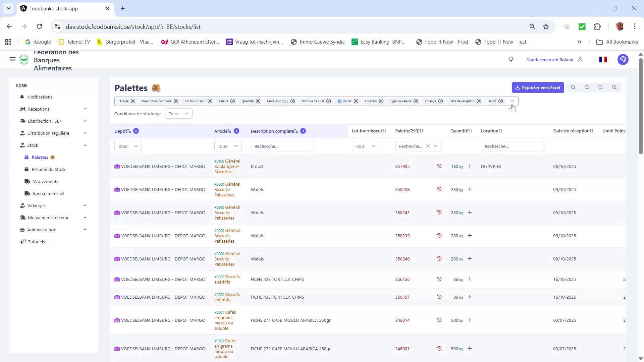This screenshot has width=644, height=362.
Task: Click the zoom in magnifier icon
Action: point(614,87)
